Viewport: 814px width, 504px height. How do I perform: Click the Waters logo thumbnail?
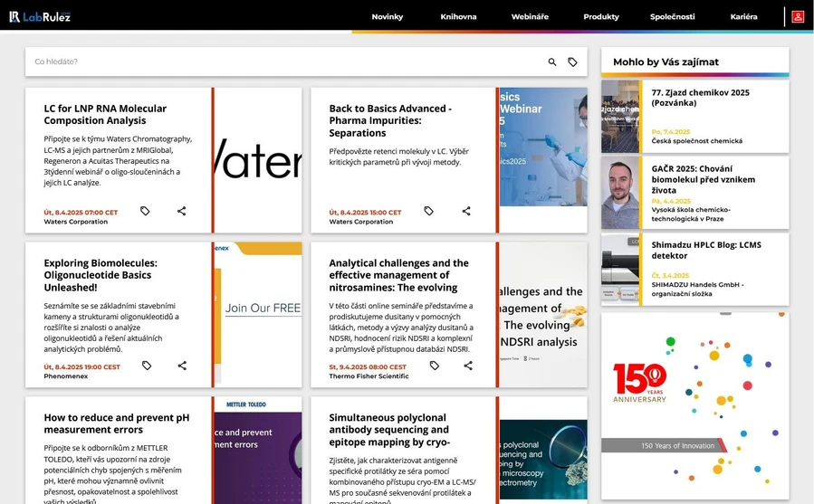(x=258, y=160)
